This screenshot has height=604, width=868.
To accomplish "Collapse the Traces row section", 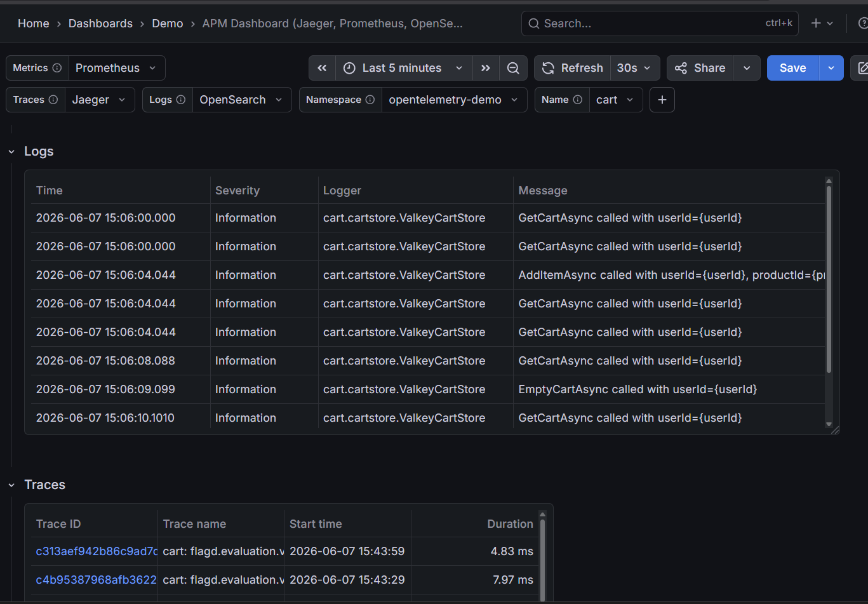I will pyautogui.click(x=11, y=485).
